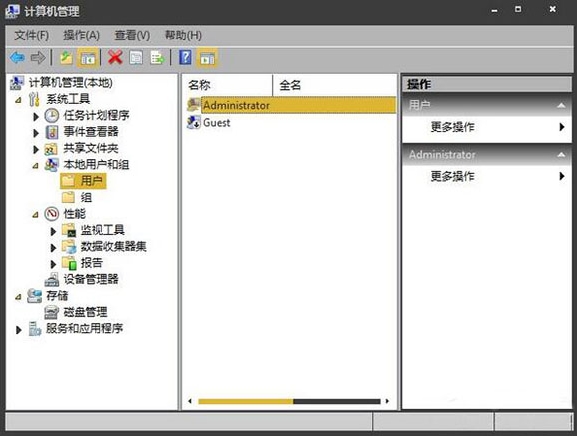Select the 设备管理器 tree item label
The image size is (577, 436).
click(91, 279)
